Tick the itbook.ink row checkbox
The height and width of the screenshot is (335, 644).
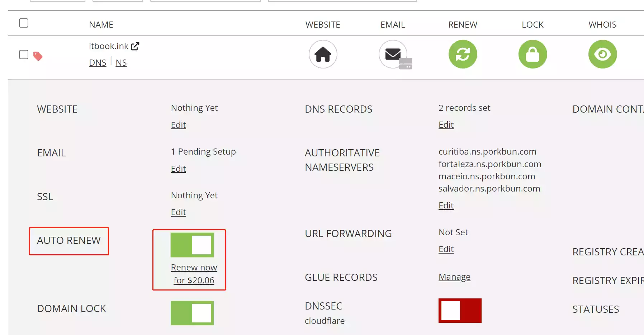click(24, 55)
